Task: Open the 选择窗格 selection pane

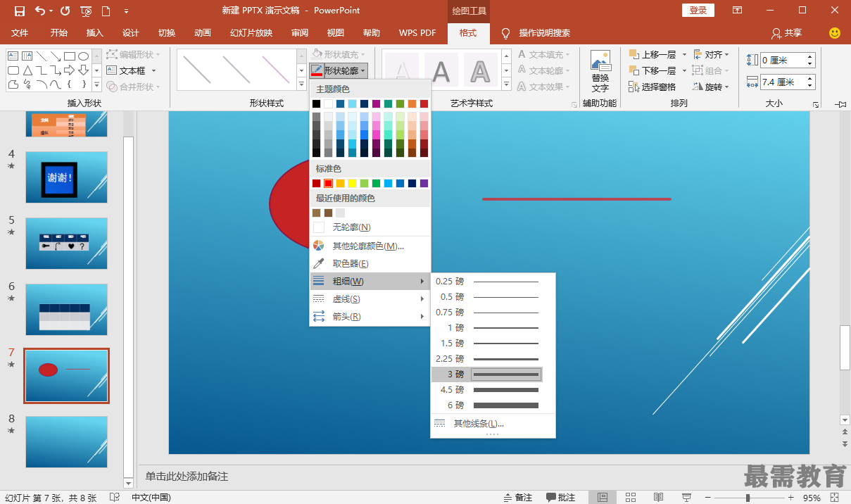Action: (653, 87)
